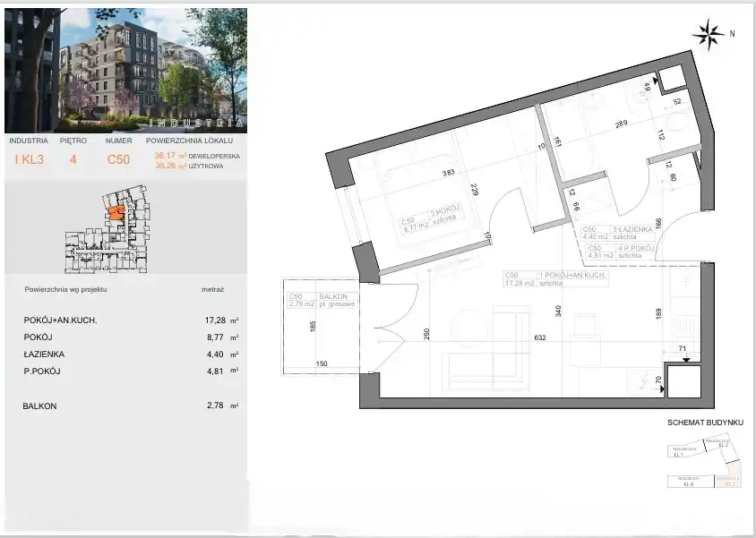Click the C50 unit number value

tap(118, 160)
